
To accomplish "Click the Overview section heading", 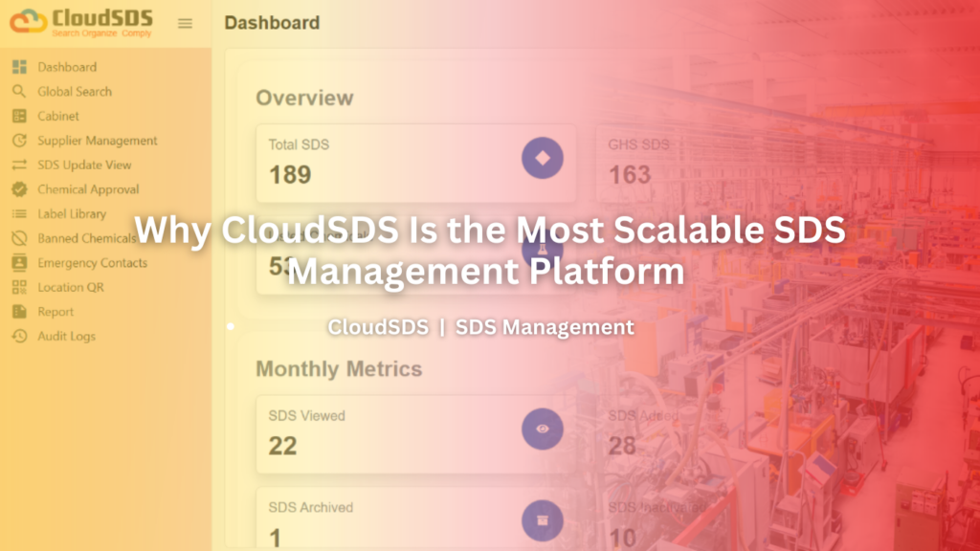I will click(304, 99).
